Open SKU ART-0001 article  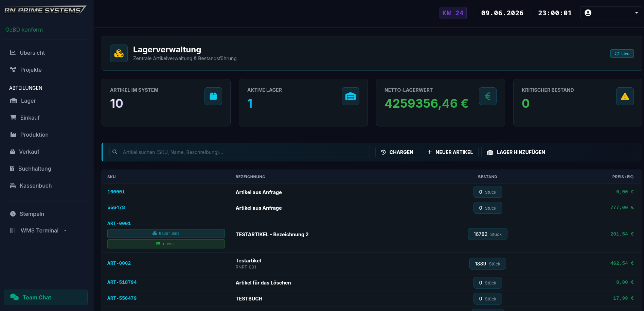[x=119, y=223]
